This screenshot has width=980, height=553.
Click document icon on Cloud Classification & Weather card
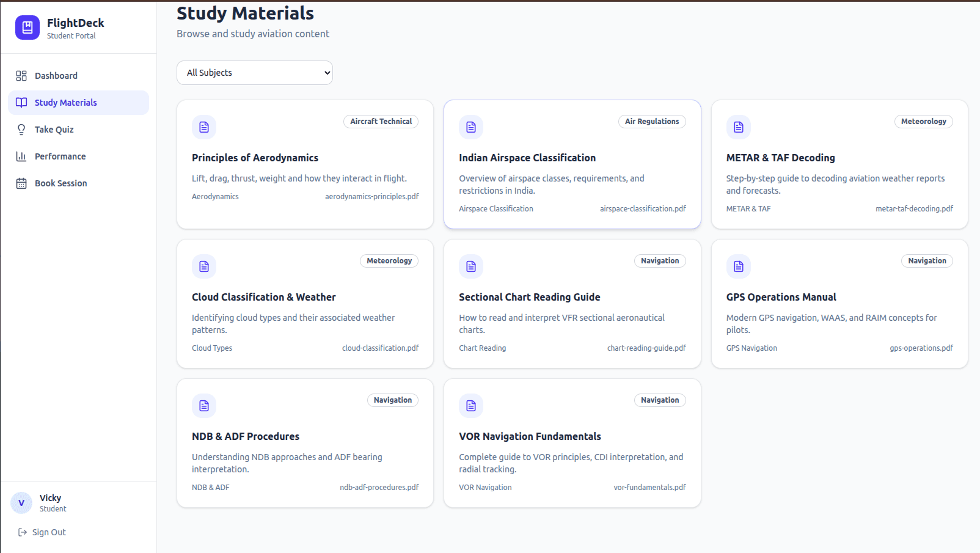pos(204,266)
